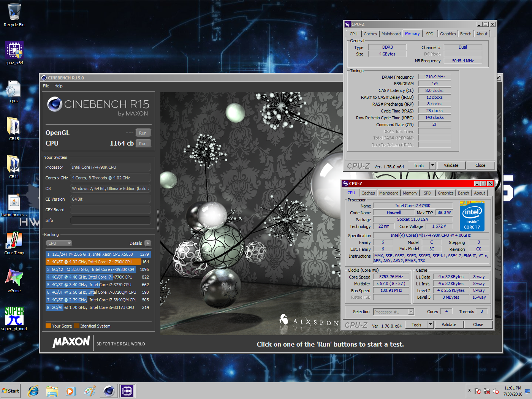Select ranking row 2 Core i7-4790K
Viewport: 532px width, 399px height.
98,262
